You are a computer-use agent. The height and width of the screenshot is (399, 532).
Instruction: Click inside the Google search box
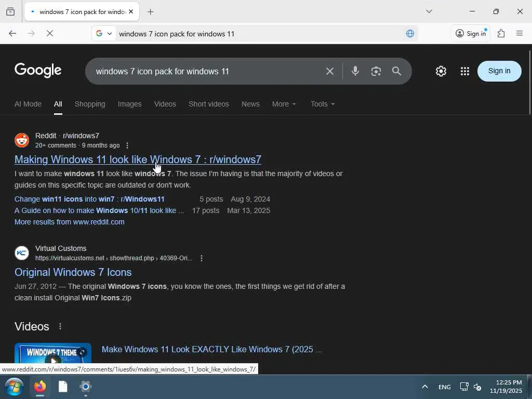[207, 71]
